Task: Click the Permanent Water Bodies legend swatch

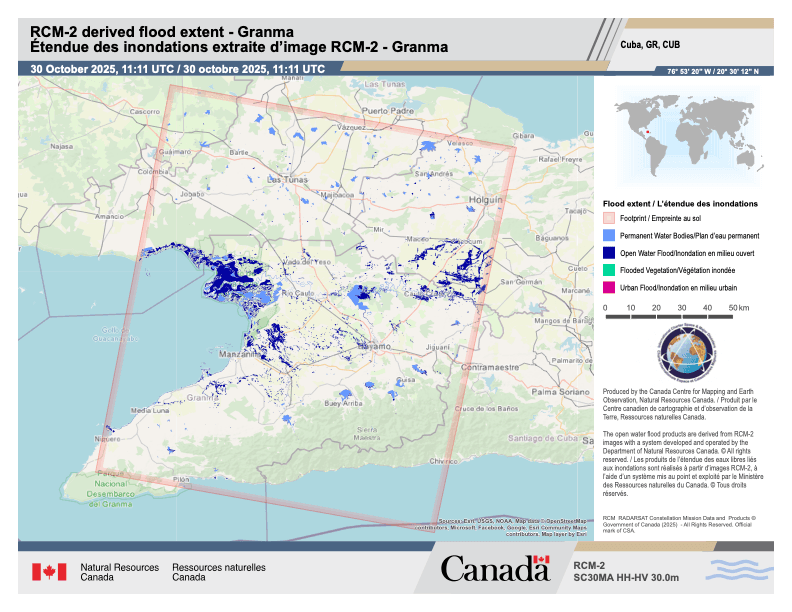Action: coord(609,235)
